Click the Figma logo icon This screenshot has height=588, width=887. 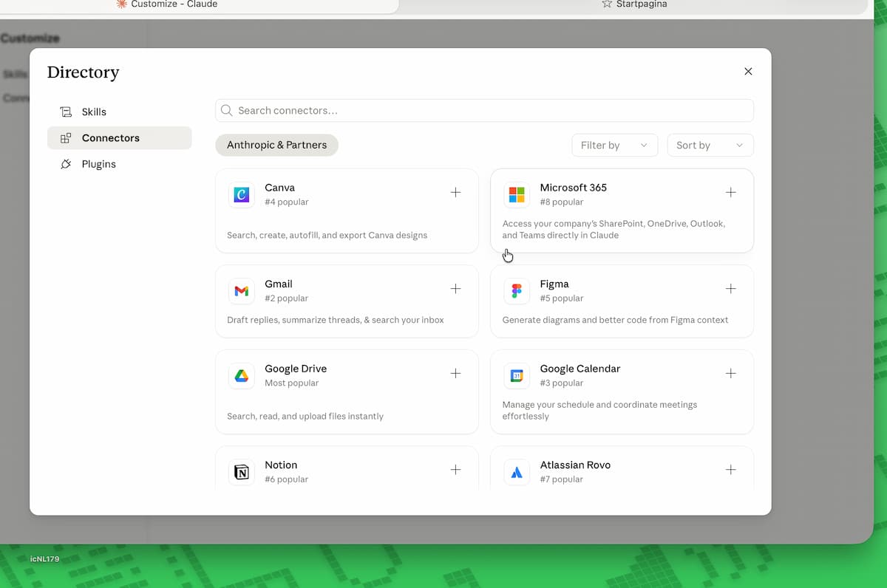pos(517,291)
